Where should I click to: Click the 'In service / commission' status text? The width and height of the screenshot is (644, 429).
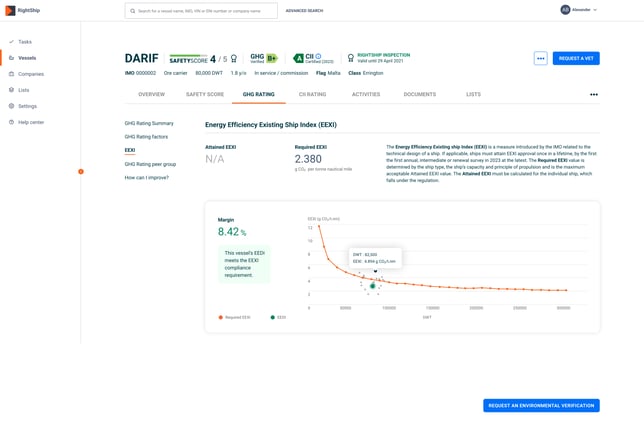pyautogui.click(x=281, y=73)
